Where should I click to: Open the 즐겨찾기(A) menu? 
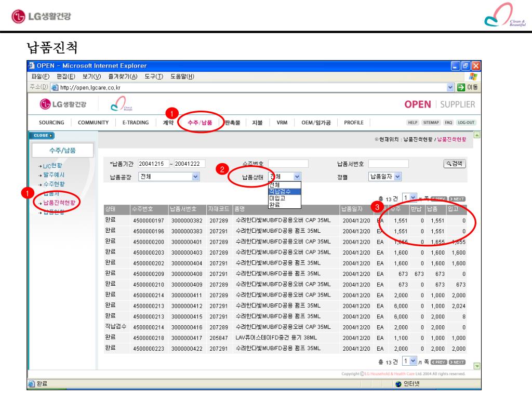pyautogui.click(x=123, y=76)
